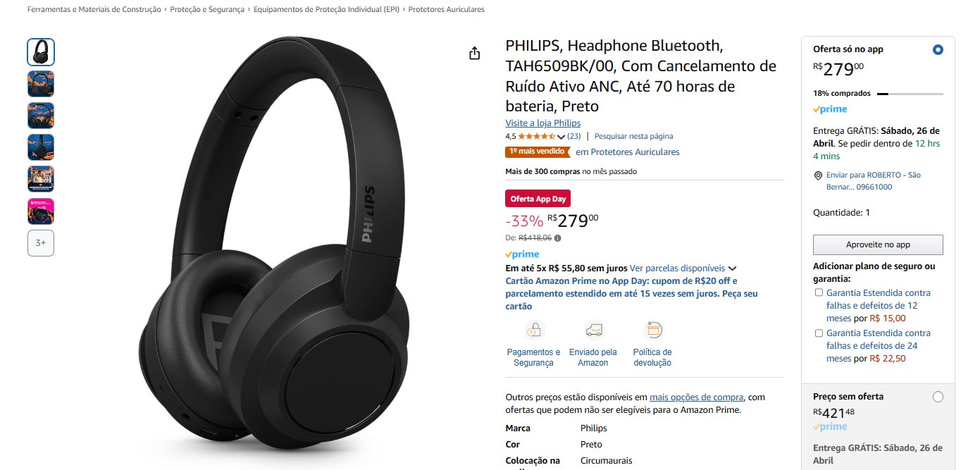The width and height of the screenshot is (980, 470).
Task: Open Protetores Auriculares breadcrumb
Action: click(x=446, y=10)
